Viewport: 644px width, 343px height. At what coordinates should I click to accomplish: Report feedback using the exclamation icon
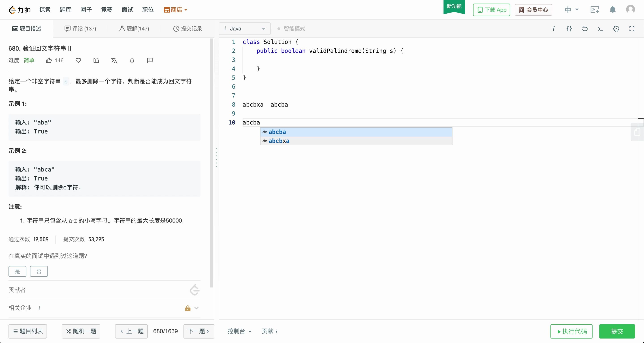point(149,60)
